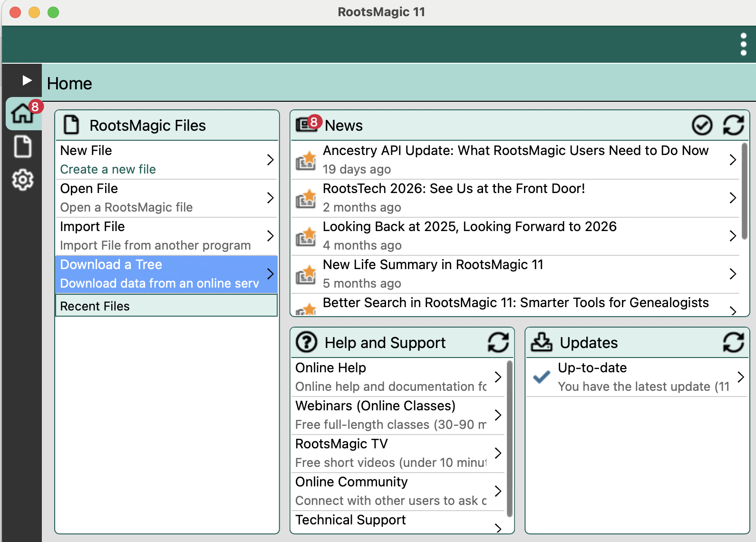Click chevron on RootsMagic TV row
Viewport: 756px width, 542px height.
coord(498,453)
